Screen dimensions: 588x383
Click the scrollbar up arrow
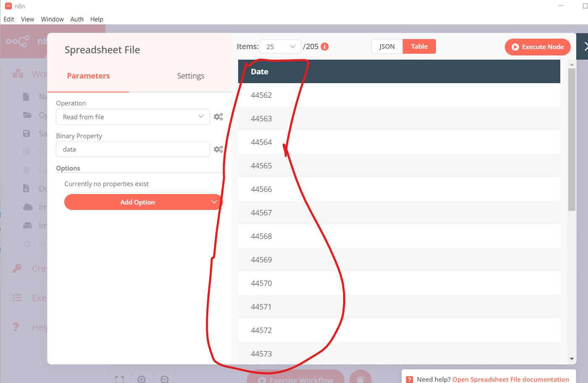[572, 64]
